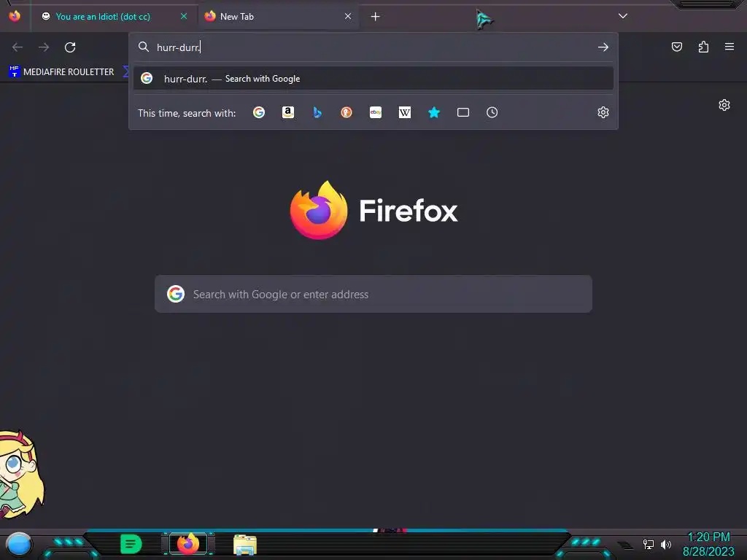This screenshot has height=560, width=747.
Task: Open Firefox application menu
Action: point(729,47)
